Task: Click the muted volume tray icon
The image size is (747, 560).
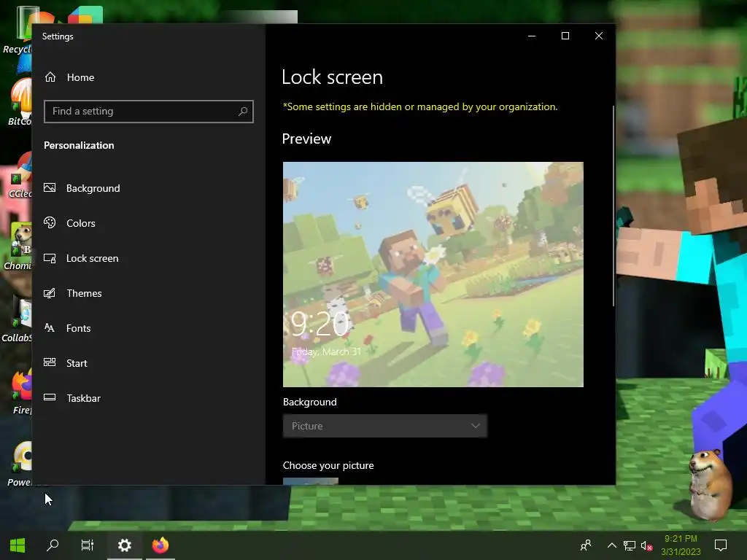Action: click(x=646, y=545)
